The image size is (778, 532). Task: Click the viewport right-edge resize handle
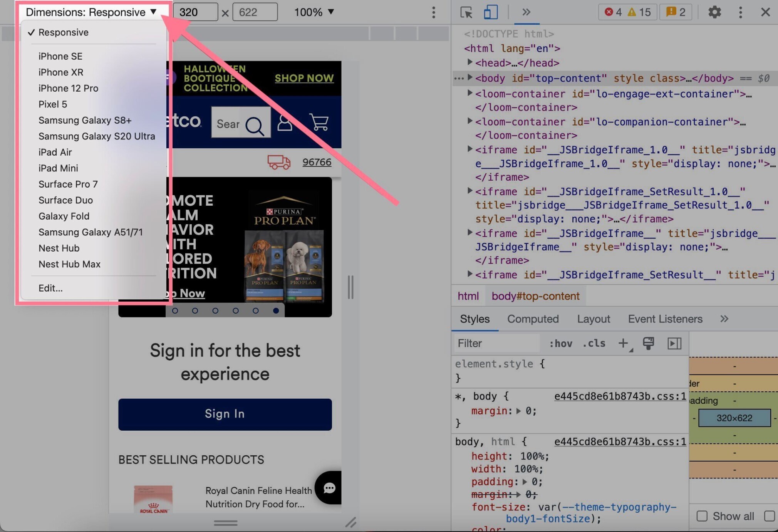coord(350,287)
